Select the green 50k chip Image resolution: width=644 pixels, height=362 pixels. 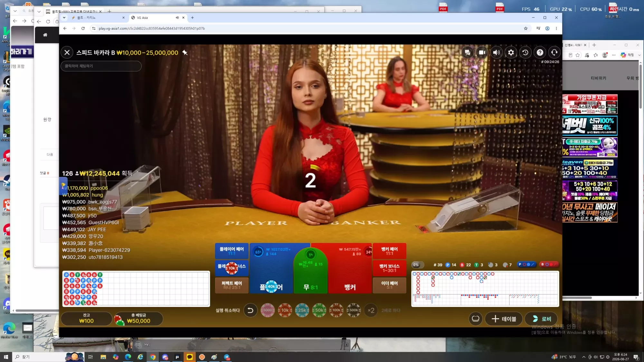pos(319,311)
